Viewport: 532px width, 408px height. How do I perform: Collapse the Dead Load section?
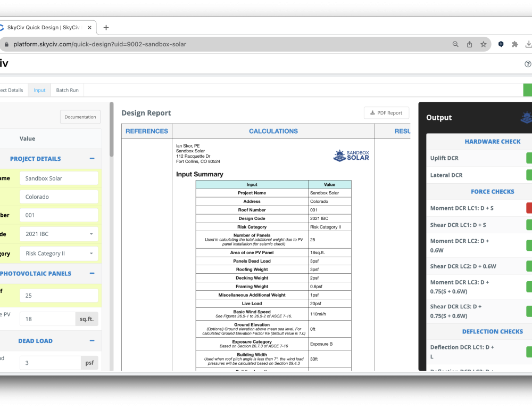[x=92, y=341]
